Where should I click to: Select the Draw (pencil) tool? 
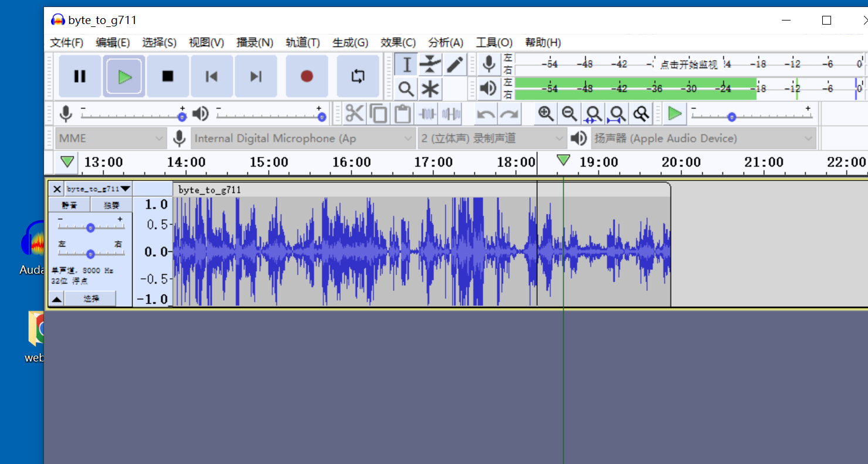[x=455, y=64]
